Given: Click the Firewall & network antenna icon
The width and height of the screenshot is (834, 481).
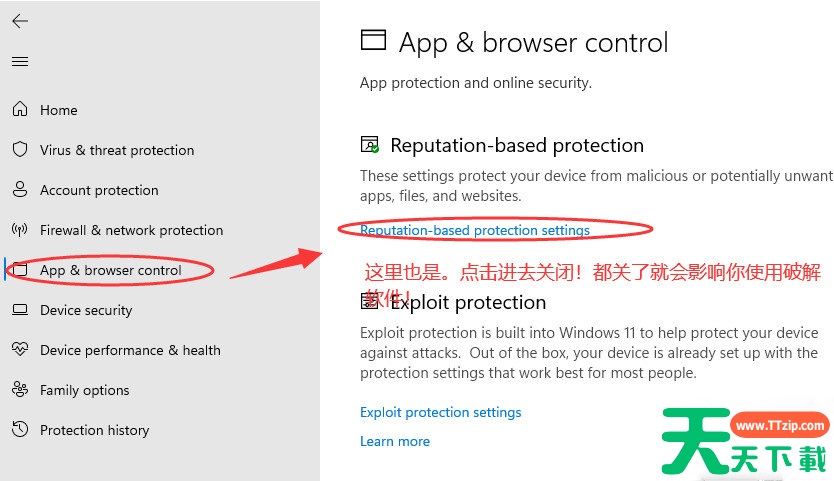Looking at the screenshot, I should [x=20, y=229].
